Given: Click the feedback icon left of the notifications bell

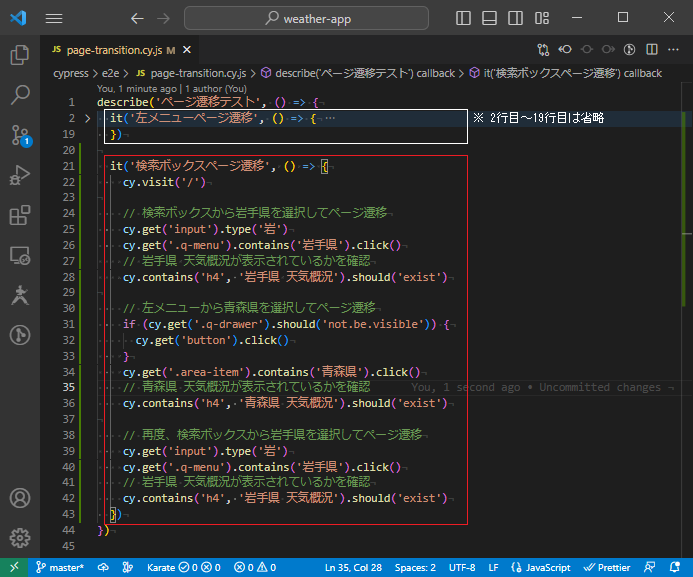Looking at the screenshot, I should [x=650, y=567].
